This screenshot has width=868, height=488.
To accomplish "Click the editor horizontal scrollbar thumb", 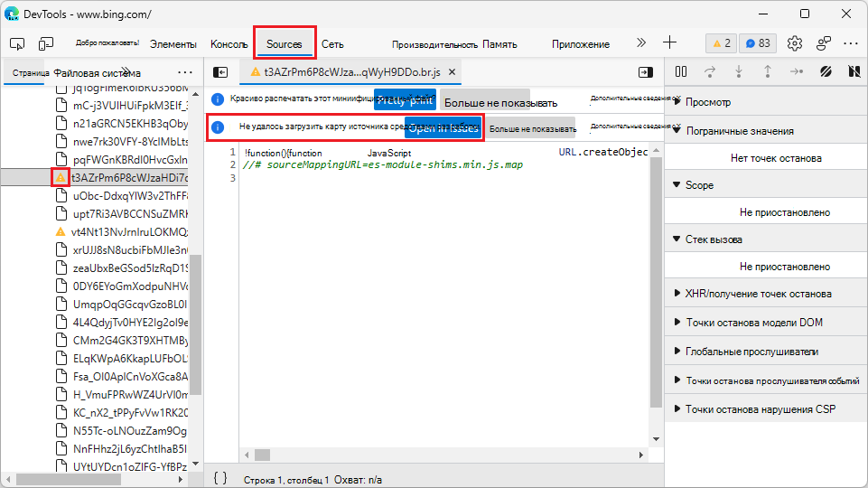I will (x=263, y=455).
